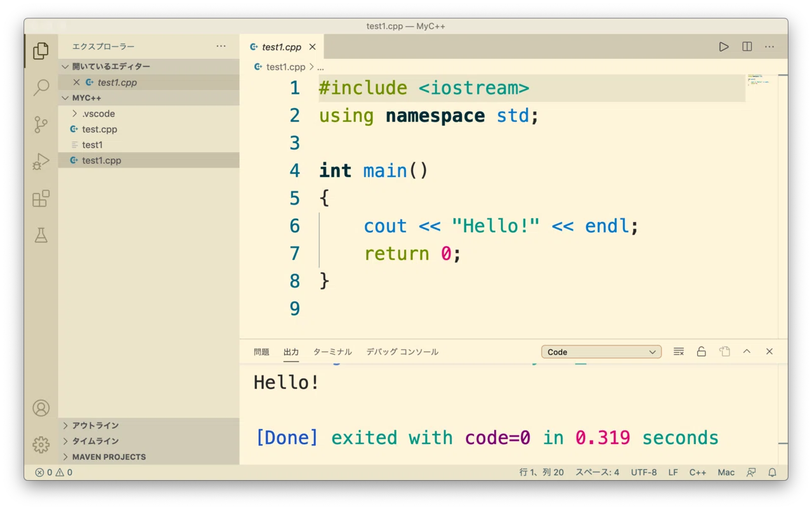Open editor More Actions ellipsis menu

[x=769, y=47]
